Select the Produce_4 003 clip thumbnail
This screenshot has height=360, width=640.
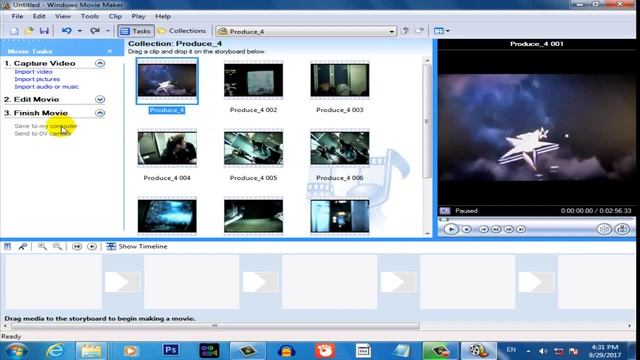pos(340,80)
